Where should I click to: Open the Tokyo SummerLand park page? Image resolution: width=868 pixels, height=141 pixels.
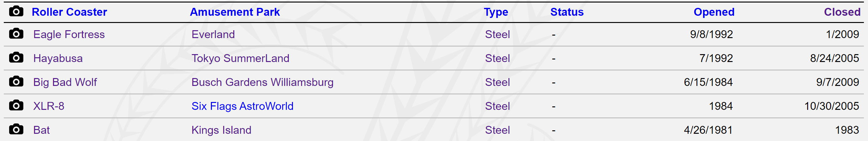click(240, 59)
